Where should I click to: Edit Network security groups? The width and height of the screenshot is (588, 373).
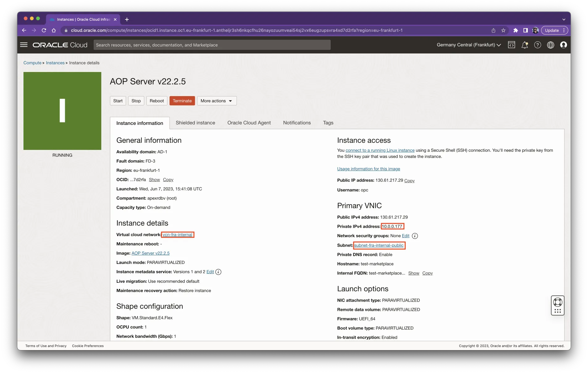405,236
